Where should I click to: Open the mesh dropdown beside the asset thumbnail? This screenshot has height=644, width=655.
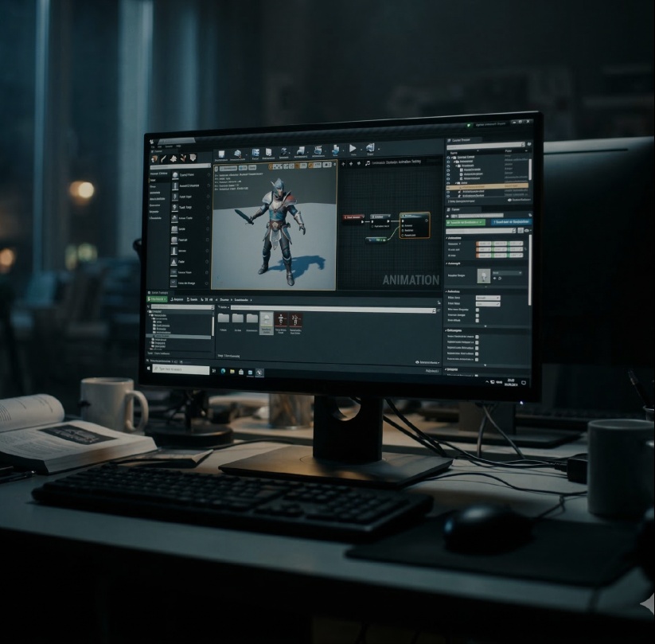(507, 272)
